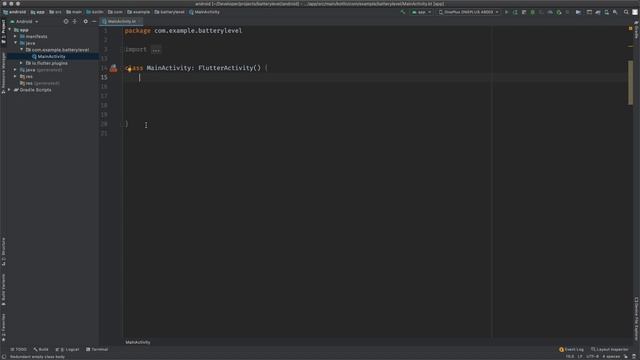
Task: Click the MainActivity breadcrumb item
Action: (204, 12)
